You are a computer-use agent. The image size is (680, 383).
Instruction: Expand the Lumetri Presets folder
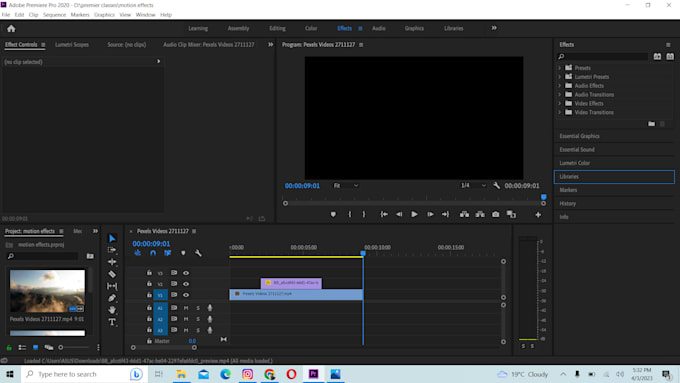click(x=559, y=77)
